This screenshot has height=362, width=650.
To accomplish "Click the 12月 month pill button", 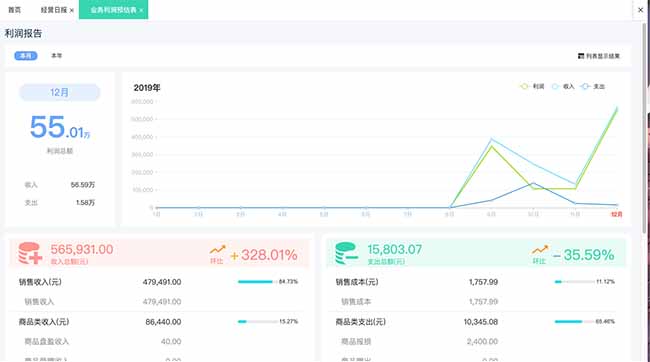I will (59, 92).
